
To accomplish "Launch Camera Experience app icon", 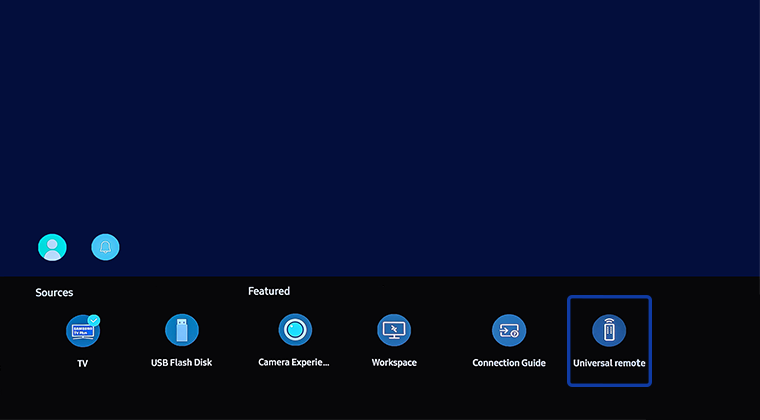I will coord(295,330).
